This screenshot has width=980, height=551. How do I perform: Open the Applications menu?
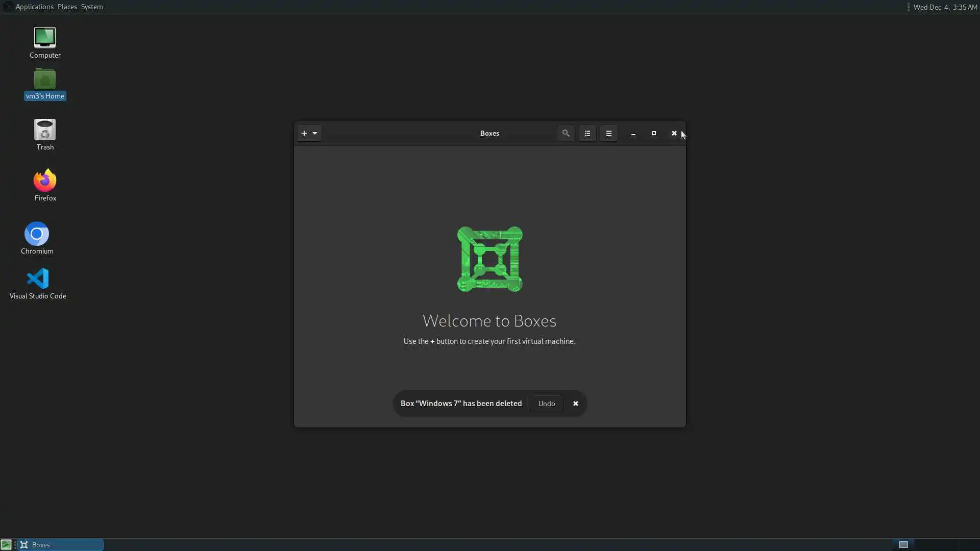(x=34, y=7)
